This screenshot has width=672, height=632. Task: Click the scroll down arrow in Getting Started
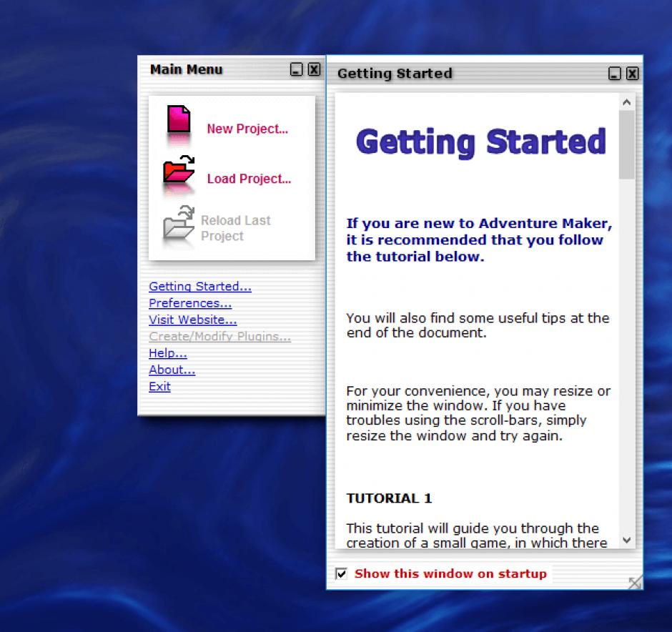626,540
